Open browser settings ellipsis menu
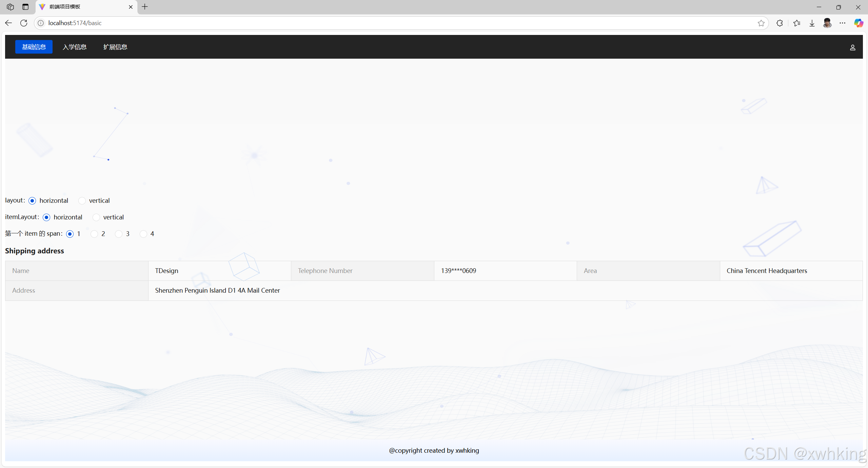The height and width of the screenshot is (468, 868). tap(843, 23)
